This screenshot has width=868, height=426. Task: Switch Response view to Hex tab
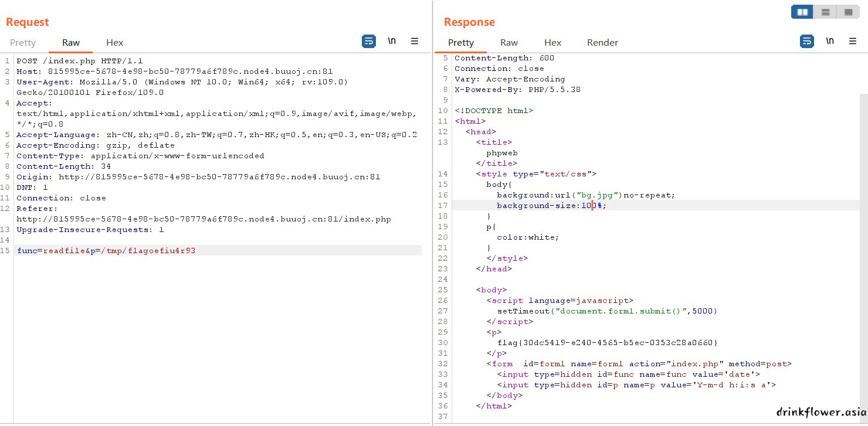coord(552,43)
